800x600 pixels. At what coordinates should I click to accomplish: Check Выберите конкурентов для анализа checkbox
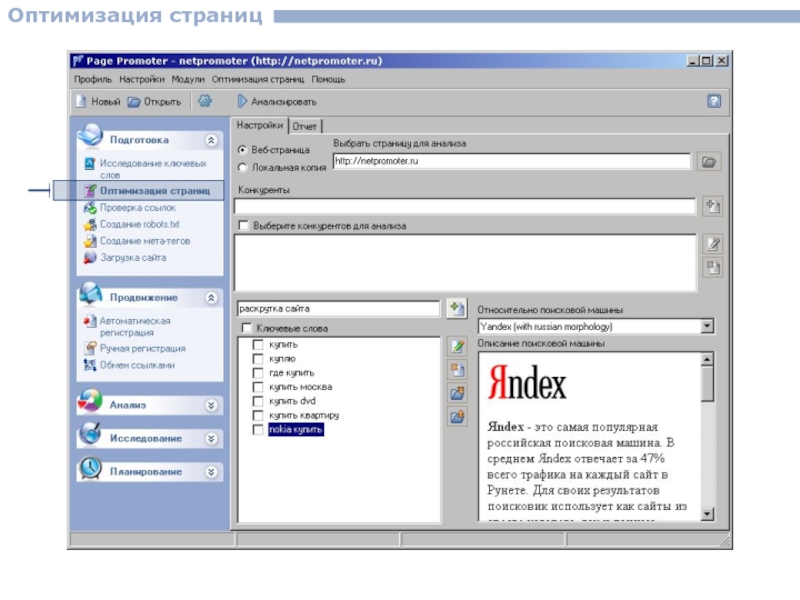coord(243,226)
